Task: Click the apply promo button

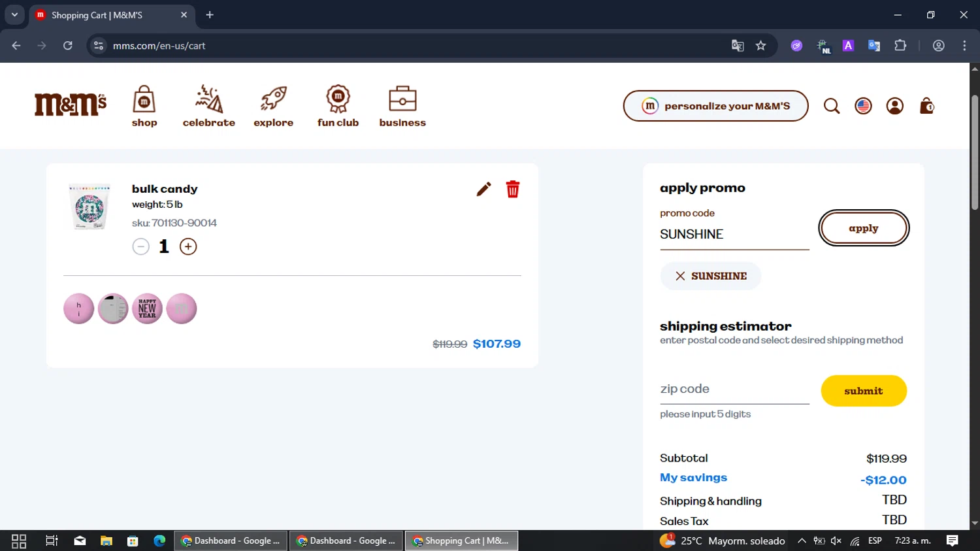Action: [x=864, y=228]
